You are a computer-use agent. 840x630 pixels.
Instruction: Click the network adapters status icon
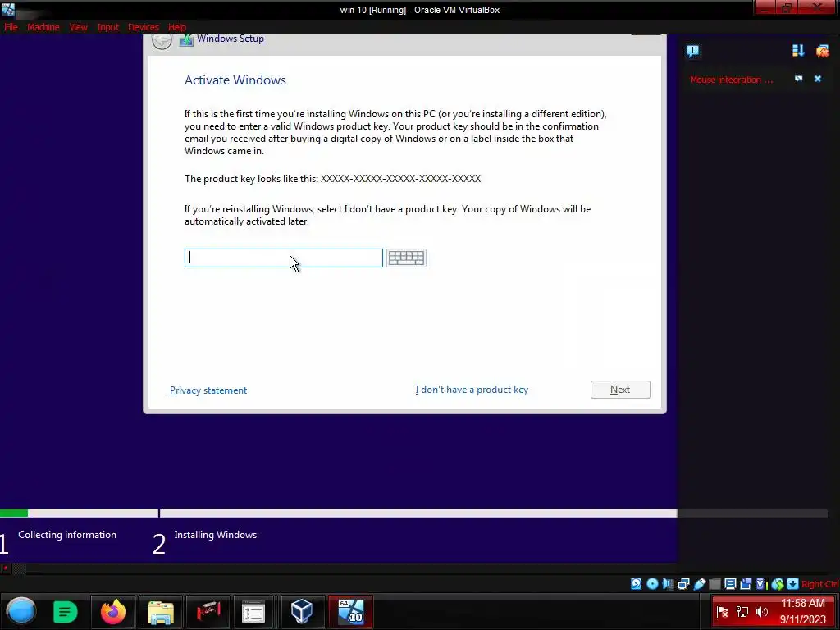tap(683, 584)
